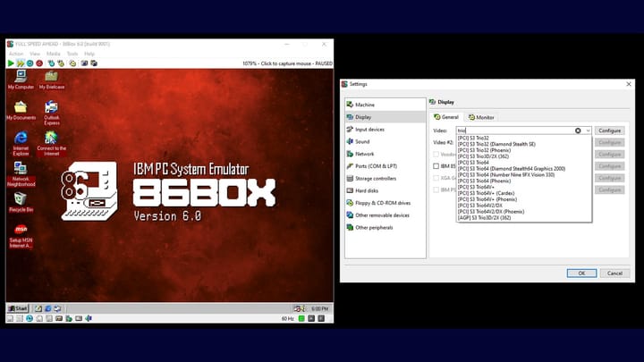The height and width of the screenshot is (362, 644).
Task: Toggle the Voodoo graphics checkbox
Action: (x=436, y=155)
